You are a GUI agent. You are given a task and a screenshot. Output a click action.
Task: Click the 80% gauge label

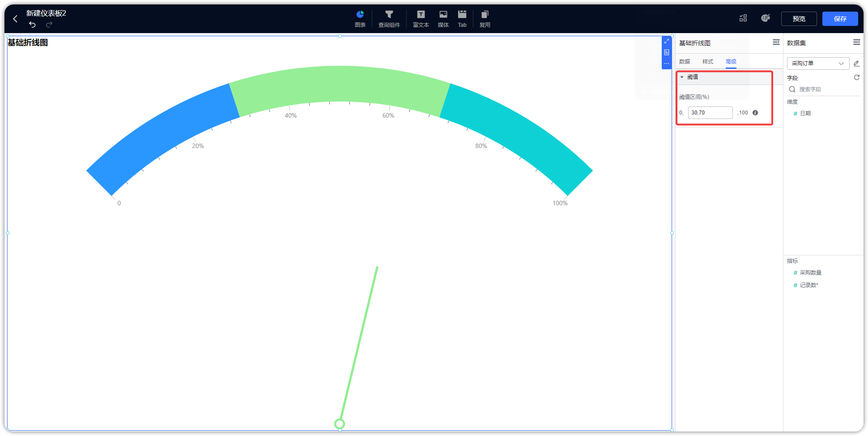tap(481, 146)
